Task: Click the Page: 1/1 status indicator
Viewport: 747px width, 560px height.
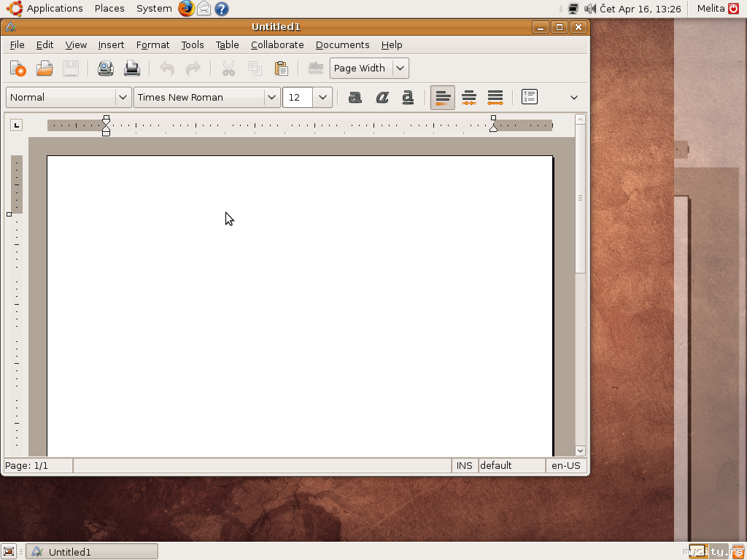Action: click(x=38, y=466)
